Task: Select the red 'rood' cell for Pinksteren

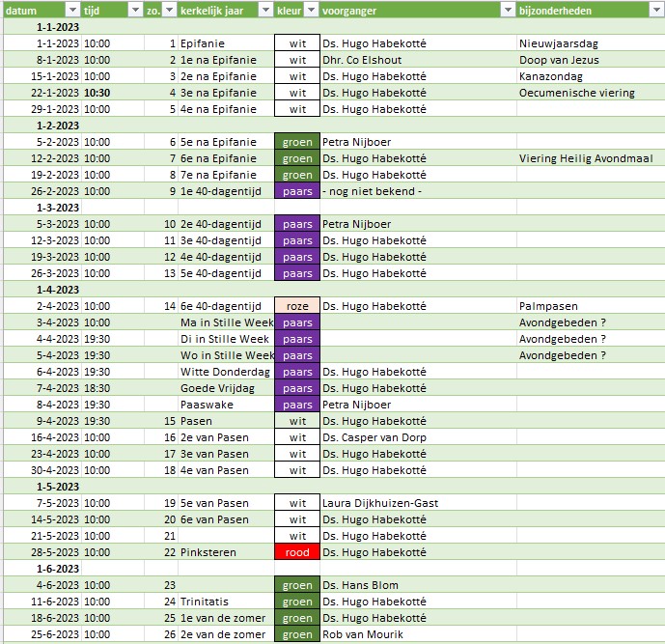Action: pyautogui.click(x=297, y=552)
